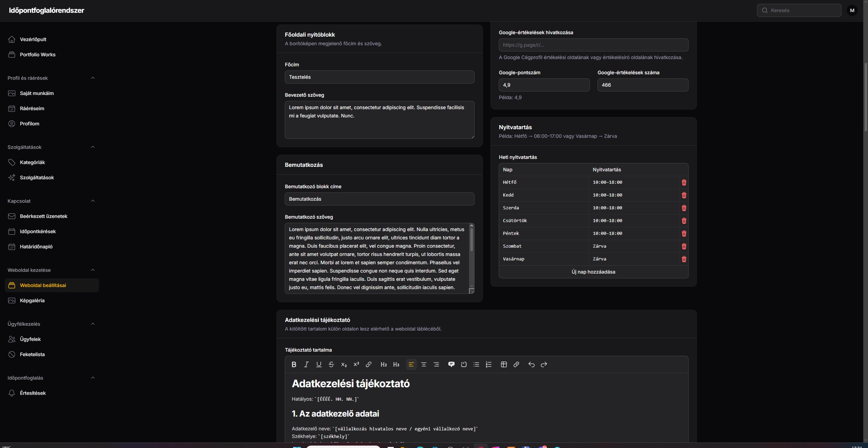Collapse the Szolgáltatások sidebar group
This screenshot has width=868, height=448.
click(x=92, y=147)
